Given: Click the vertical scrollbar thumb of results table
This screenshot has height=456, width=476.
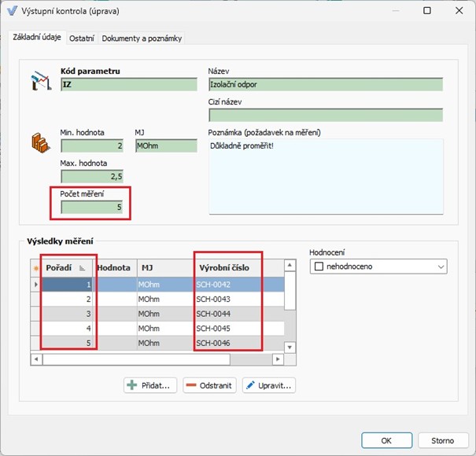Looking at the screenshot, I should (290, 291).
